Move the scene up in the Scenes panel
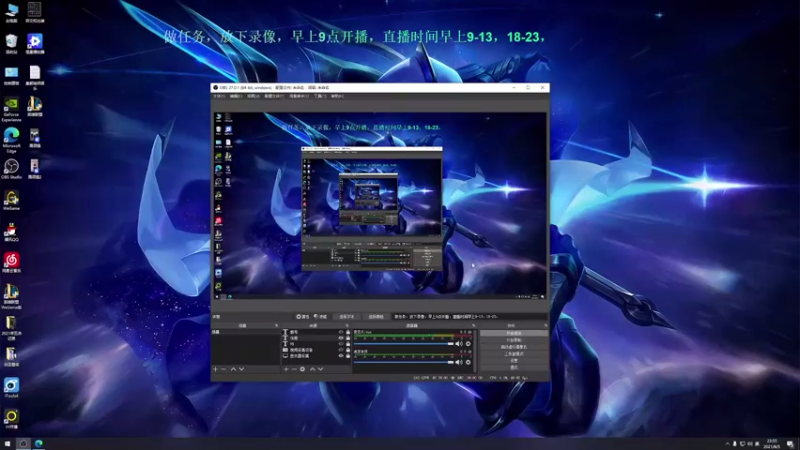This screenshot has height=450, width=800. coord(233,369)
